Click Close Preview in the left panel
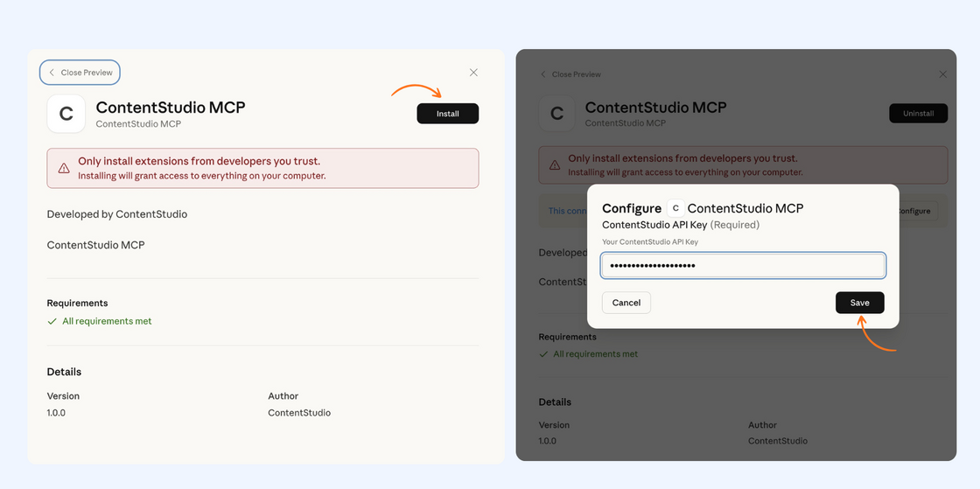Viewport: 980px width, 489px height. coord(80,73)
